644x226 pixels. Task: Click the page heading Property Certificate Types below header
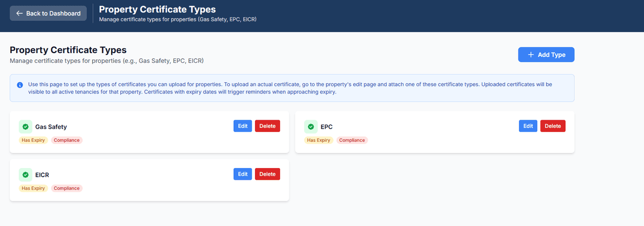click(x=68, y=50)
